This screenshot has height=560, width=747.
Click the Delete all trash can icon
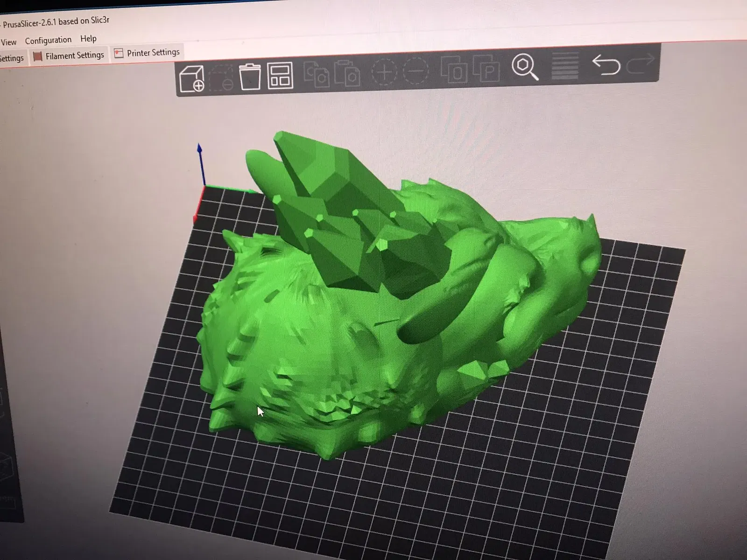pos(250,77)
